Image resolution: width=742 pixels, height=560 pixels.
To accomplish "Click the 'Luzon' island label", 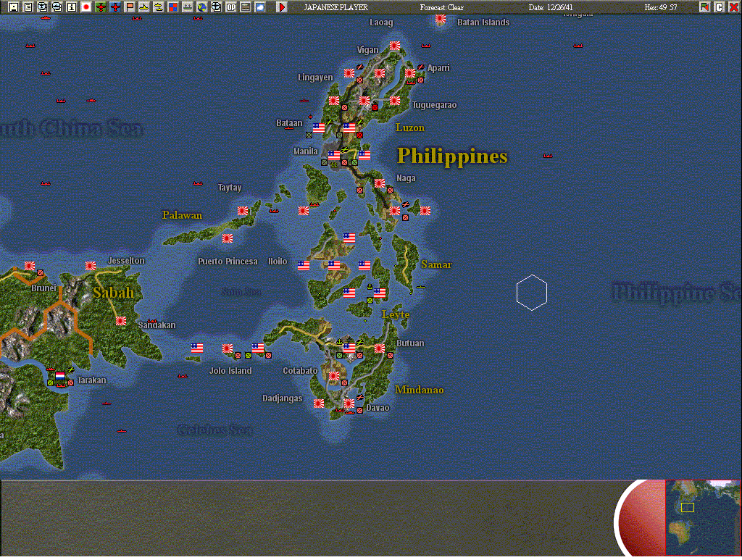I will click(410, 128).
